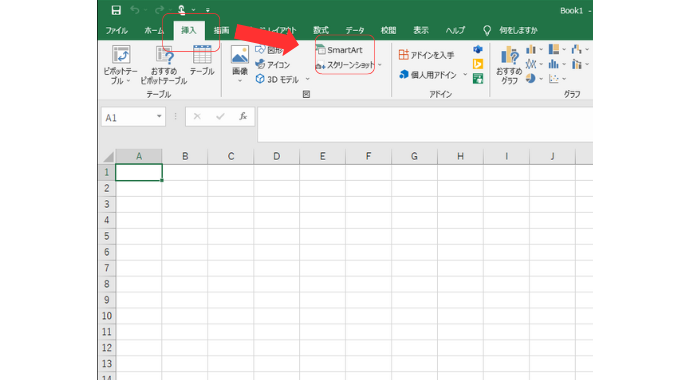Click the Save icon in the title bar
This screenshot has height=380, width=690.
click(116, 10)
